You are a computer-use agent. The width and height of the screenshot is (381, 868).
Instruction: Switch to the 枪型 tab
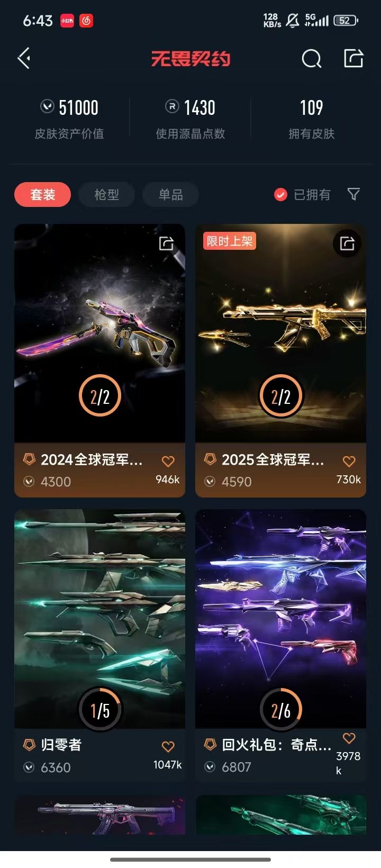[x=106, y=195]
